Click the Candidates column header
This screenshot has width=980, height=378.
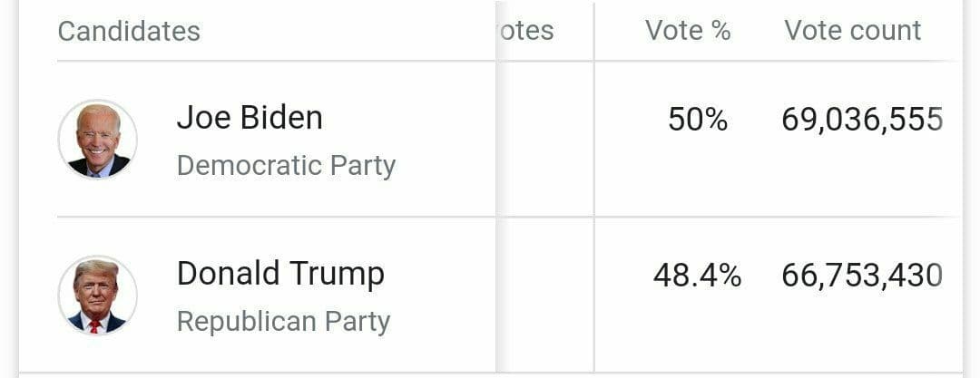click(x=129, y=31)
